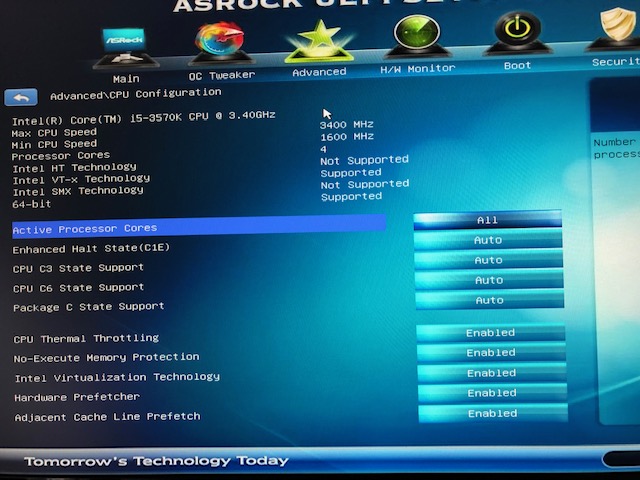
Task: Open H/W Monitor tab label
Action: point(418,69)
